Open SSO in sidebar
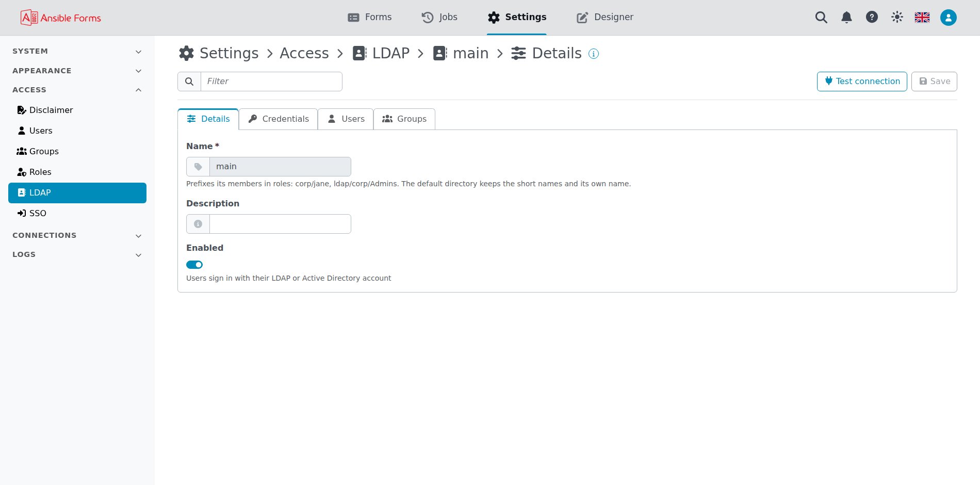The width and height of the screenshot is (980, 485). click(77, 214)
